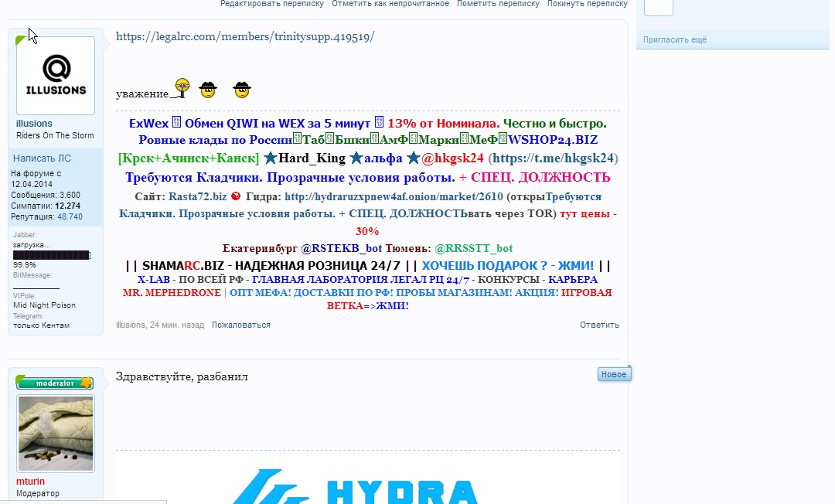Click the blue star before 'альфа'
Image resolution: width=835 pixels, height=504 pixels.
(356, 158)
